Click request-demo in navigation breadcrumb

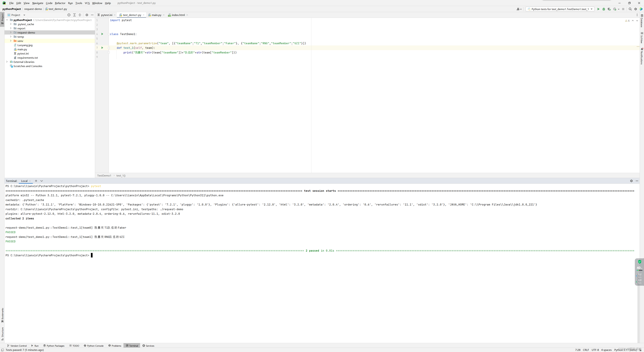tap(33, 9)
